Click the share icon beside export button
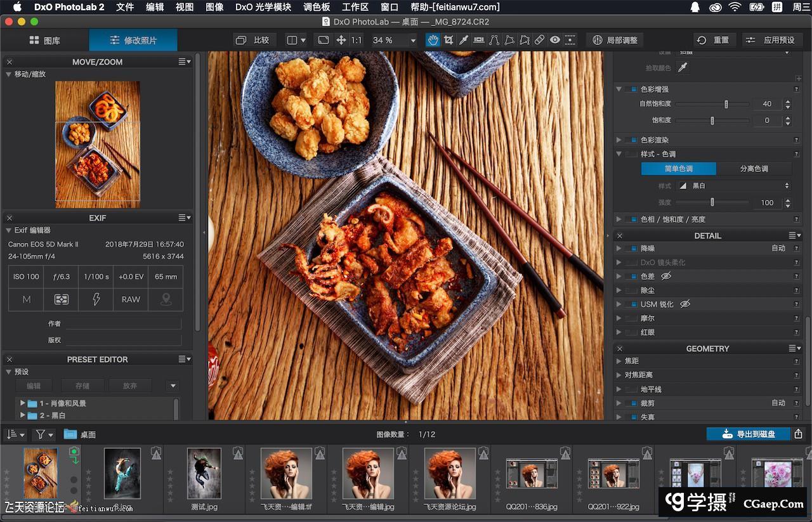 [799, 434]
